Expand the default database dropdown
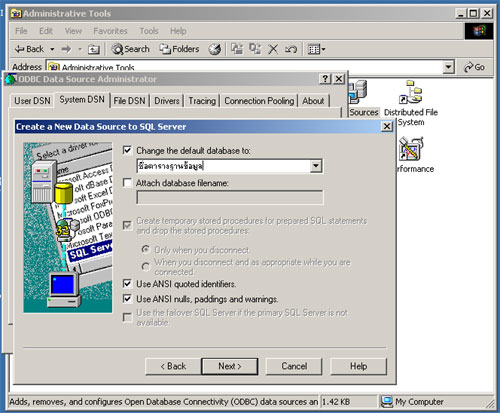The height and width of the screenshot is (413, 500). click(315, 166)
